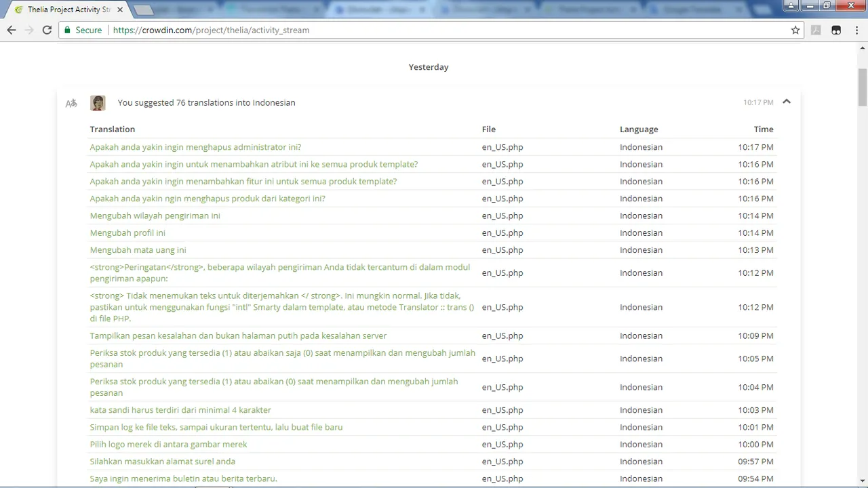Click the secure padlock icon
868x488 pixels.
click(67, 30)
